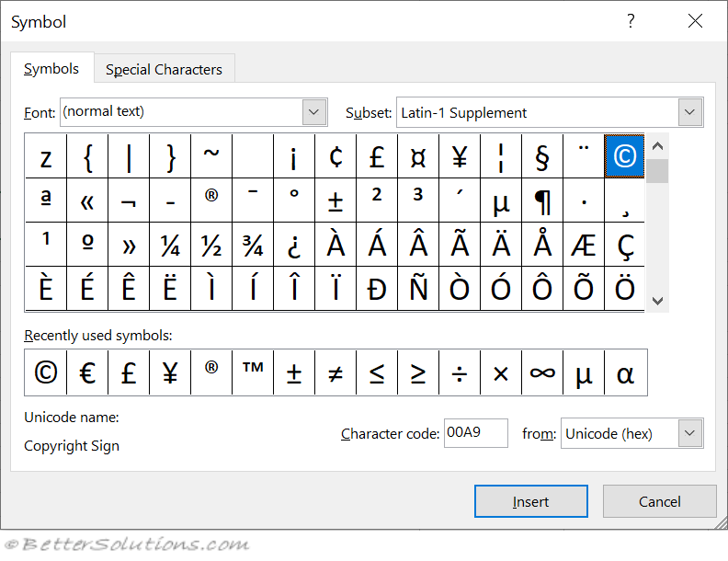Click the symbol grid scroll down arrow

point(657,300)
